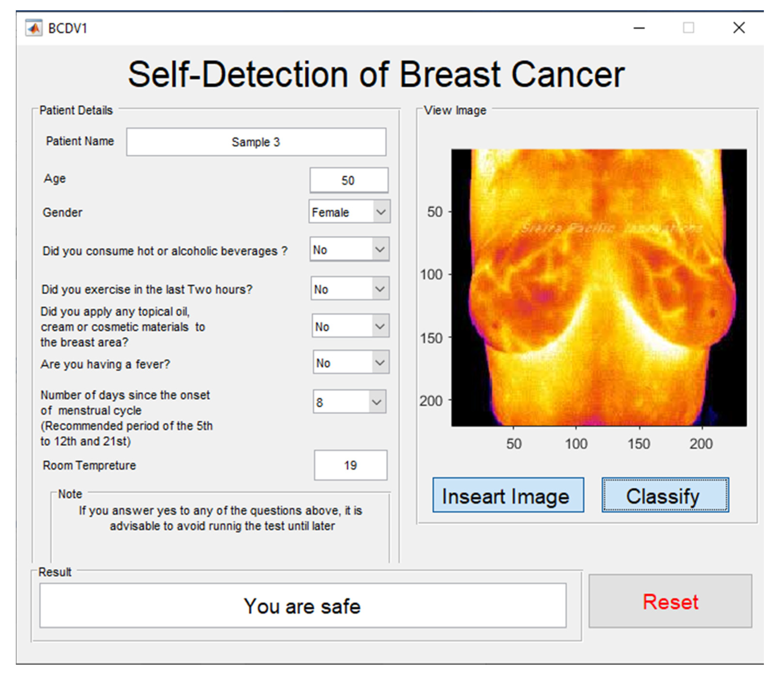Minimize the BCDV1 window
This screenshot has height=676, width=784.
coord(639,28)
